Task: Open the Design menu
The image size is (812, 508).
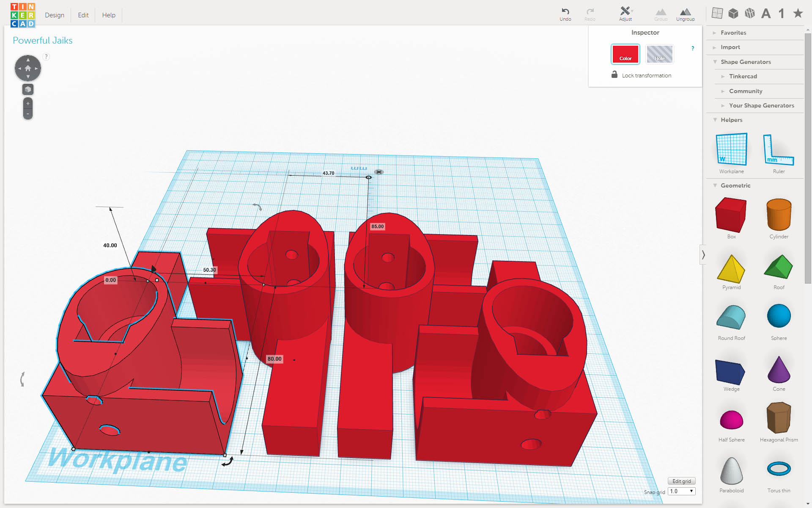Action: pyautogui.click(x=55, y=15)
